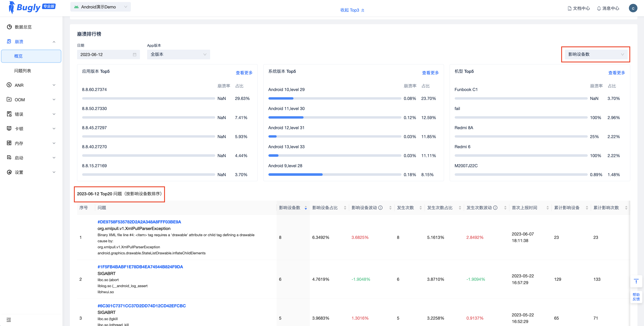Screen dimensions: 644x326
Task: Open the 数据总览 overview icon
Action: point(9,27)
